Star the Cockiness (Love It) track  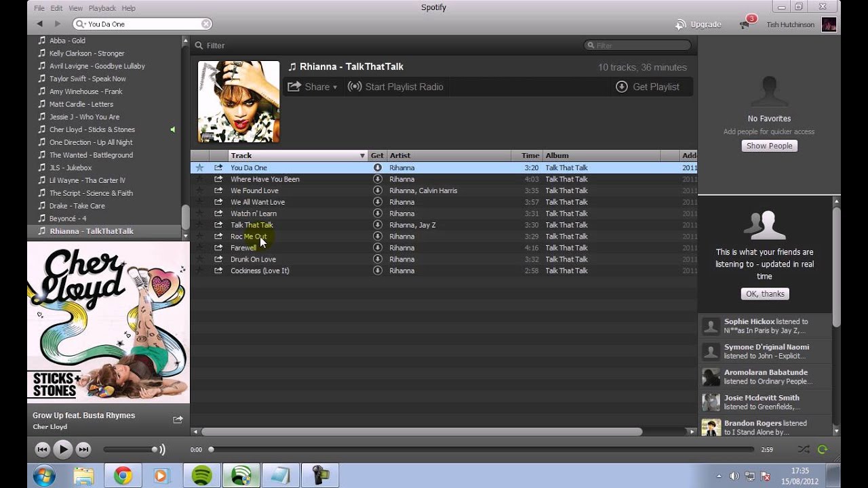(199, 270)
